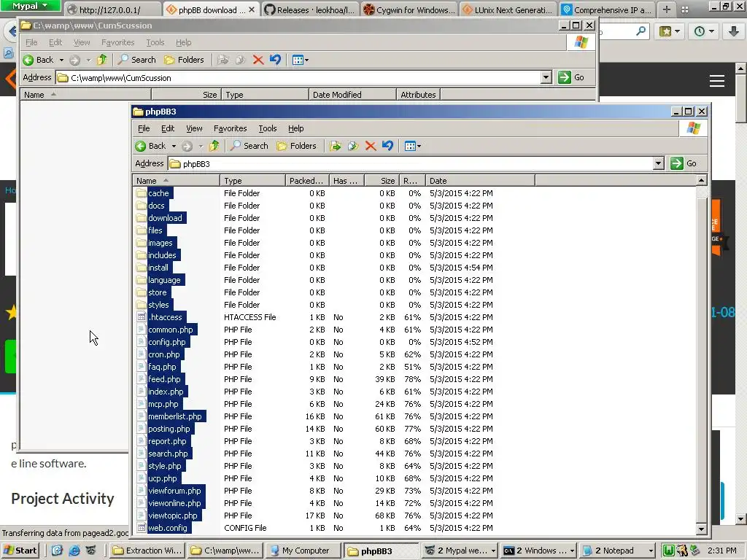Select web.config file icon

pos(141,528)
